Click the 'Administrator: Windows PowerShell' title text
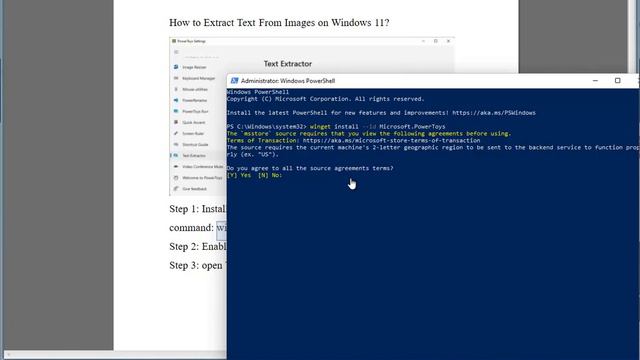The image size is (640, 360). [x=288, y=81]
